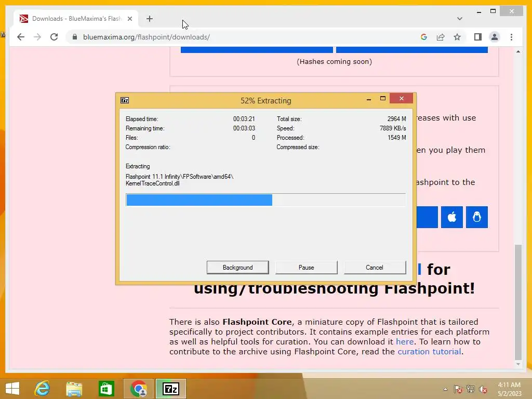Open File Explorer from taskbar
532x399 pixels.
tap(74, 389)
